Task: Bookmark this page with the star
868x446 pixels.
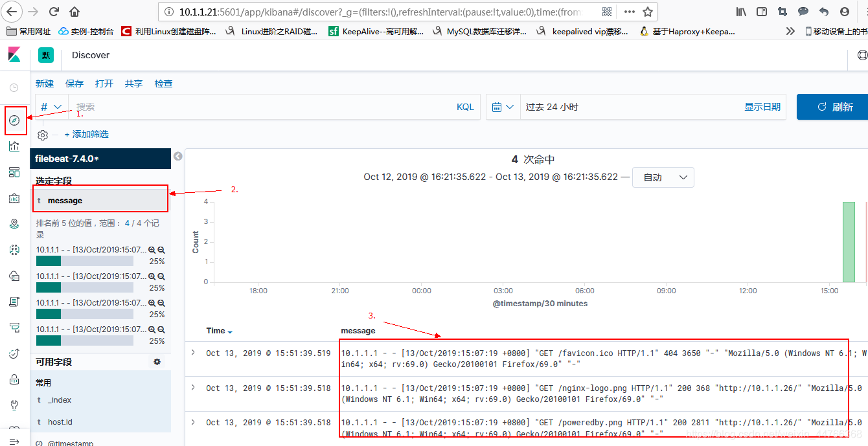Action: (647, 12)
